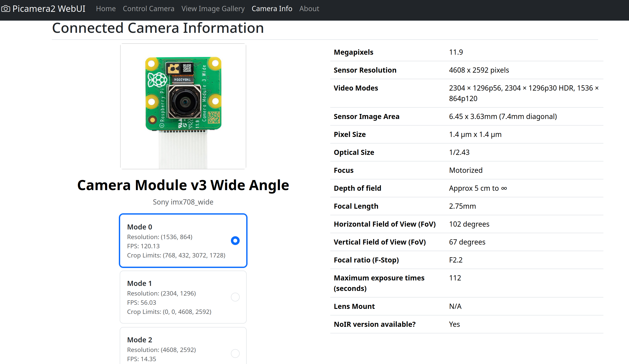
Task: Click the '67 degrees' value
Action: (x=467, y=242)
